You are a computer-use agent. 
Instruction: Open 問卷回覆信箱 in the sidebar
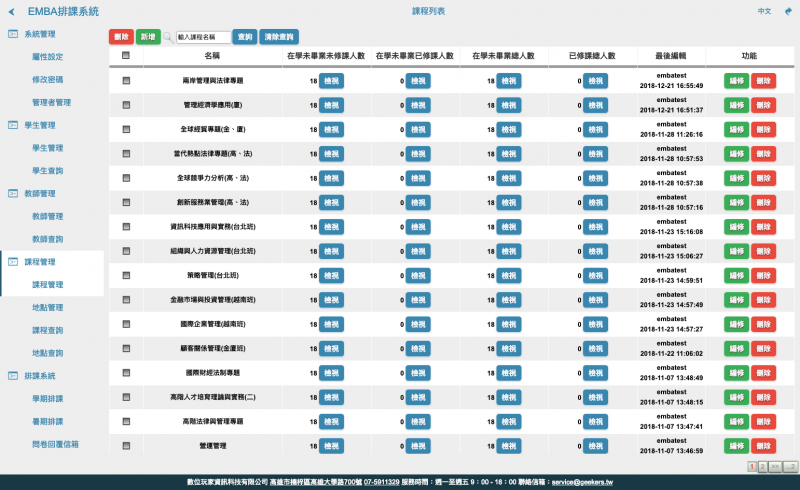pos(55,444)
